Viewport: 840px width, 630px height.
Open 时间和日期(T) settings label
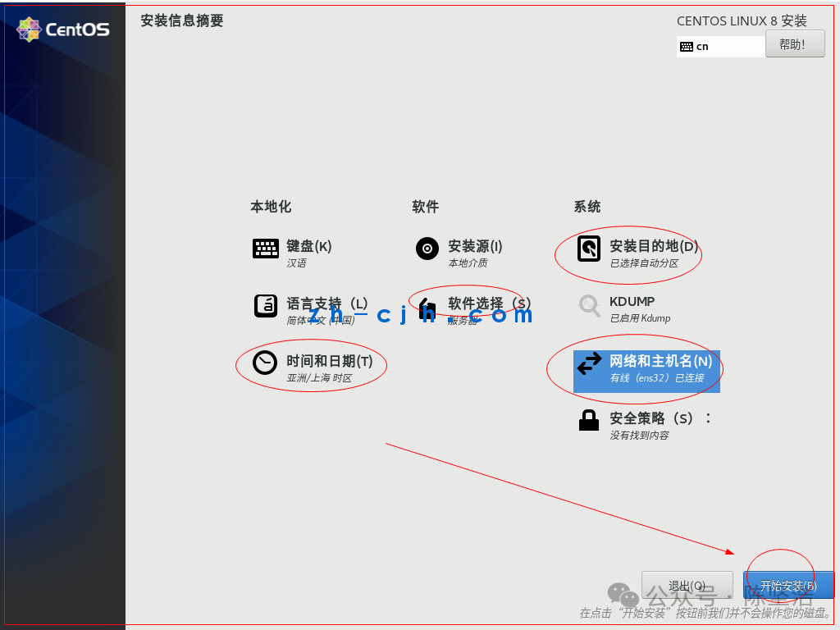coord(330,361)
